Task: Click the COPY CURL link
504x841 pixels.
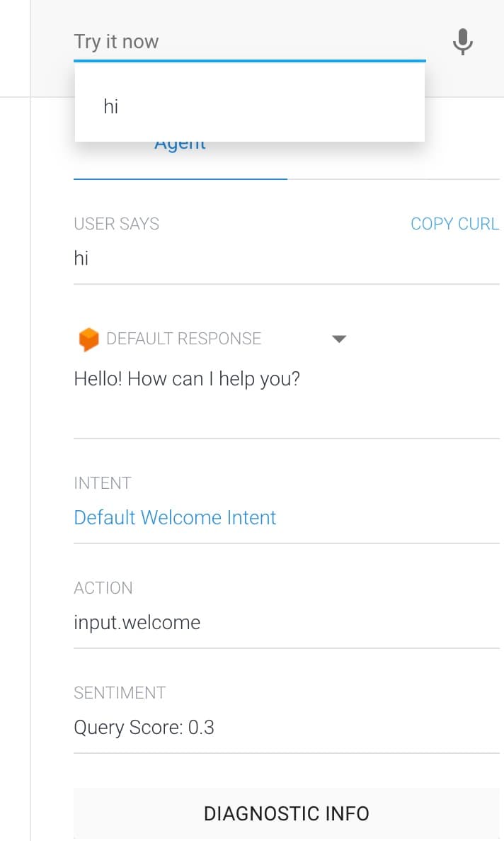Action: pyautogui.click(x=454, y=224)
